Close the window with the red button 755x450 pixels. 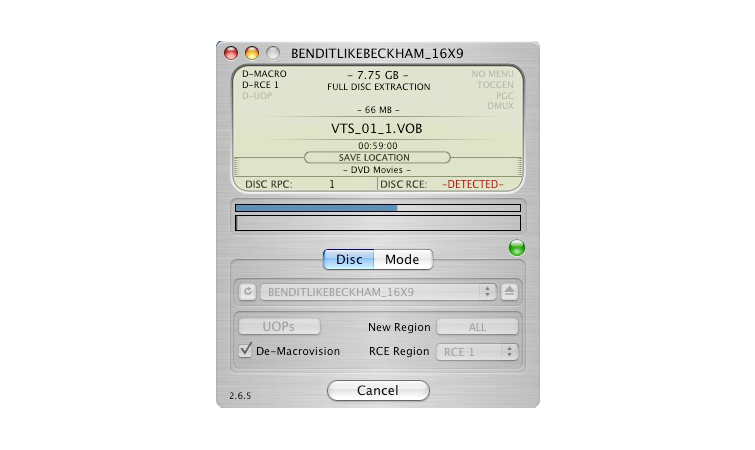(x=231, y=53)
